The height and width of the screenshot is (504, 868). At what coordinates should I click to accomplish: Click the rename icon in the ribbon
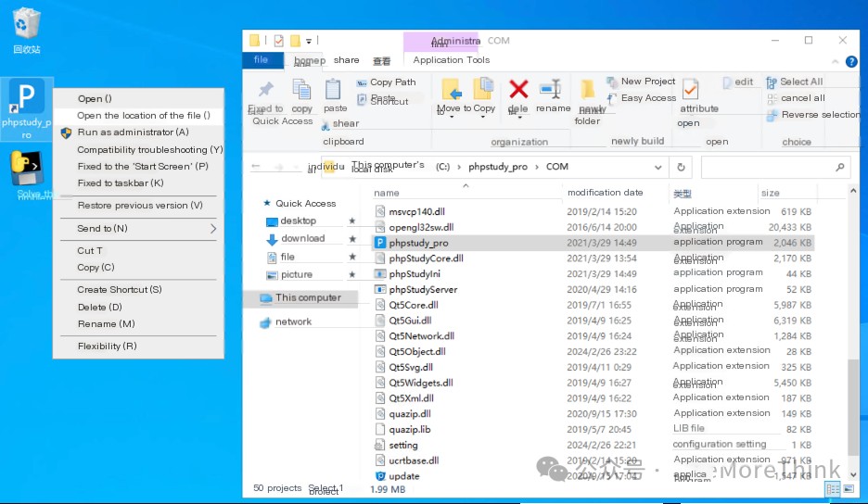[x=552, y=89]
